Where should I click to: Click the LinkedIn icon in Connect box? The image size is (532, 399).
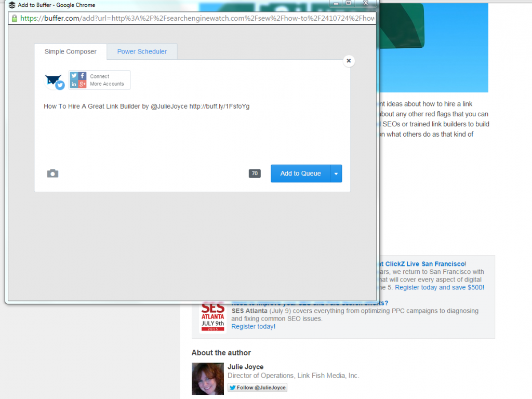(74, 84)
